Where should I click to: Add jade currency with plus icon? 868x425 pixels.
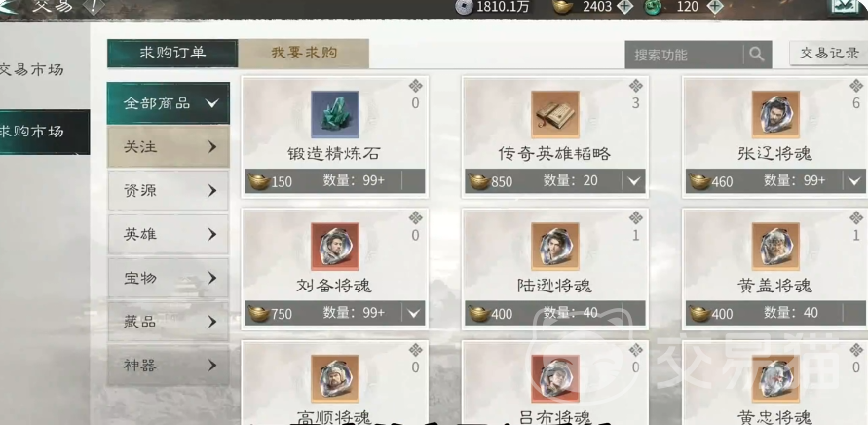coord(715,7)
